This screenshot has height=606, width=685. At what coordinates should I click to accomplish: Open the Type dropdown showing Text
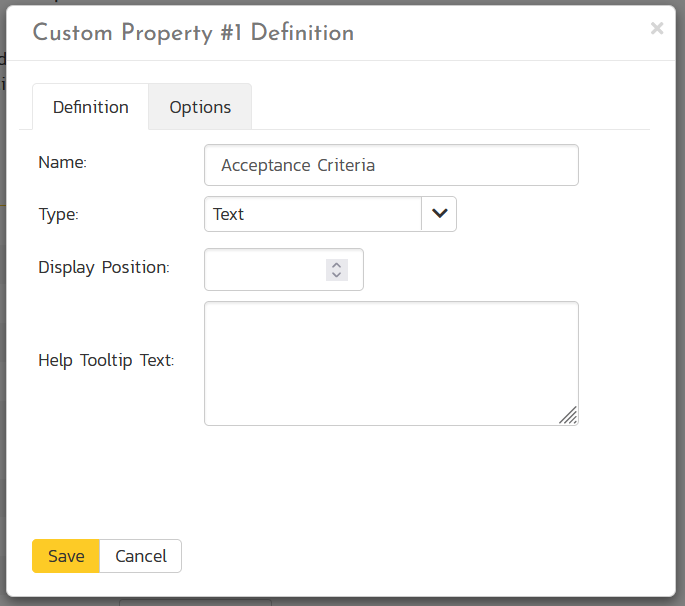coord(312,214)
